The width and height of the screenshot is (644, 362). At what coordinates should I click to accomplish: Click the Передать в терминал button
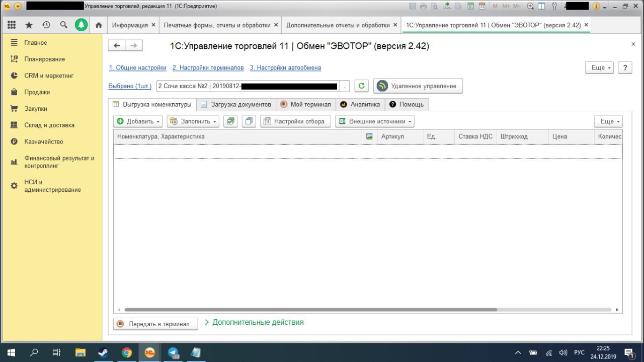tap(155, 324)
